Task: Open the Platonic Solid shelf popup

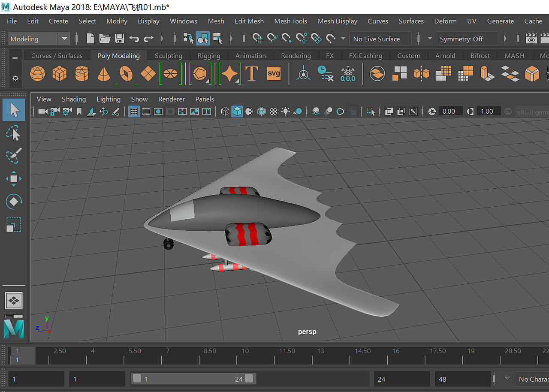Action: (x=200, y=74)
